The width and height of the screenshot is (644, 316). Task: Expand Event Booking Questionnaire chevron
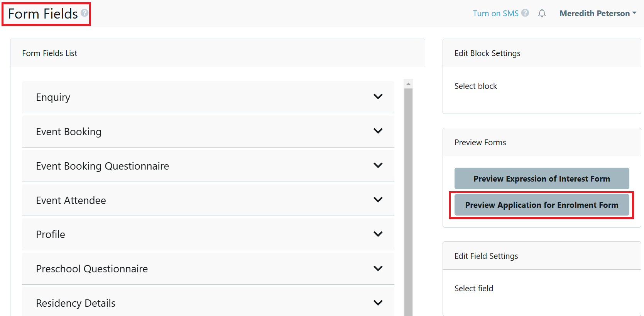click(378, 165)
